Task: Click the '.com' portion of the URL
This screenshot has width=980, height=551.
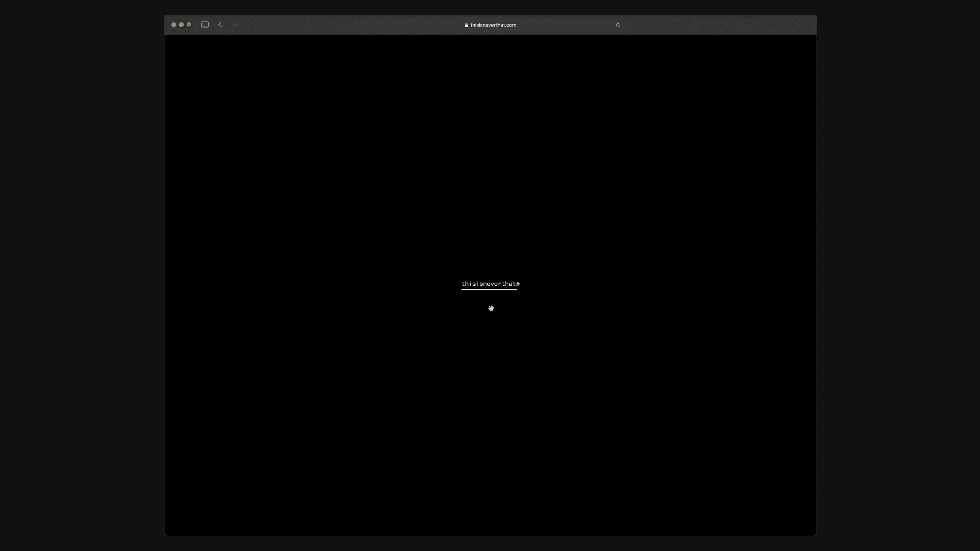Action: [x=511, y=25]
